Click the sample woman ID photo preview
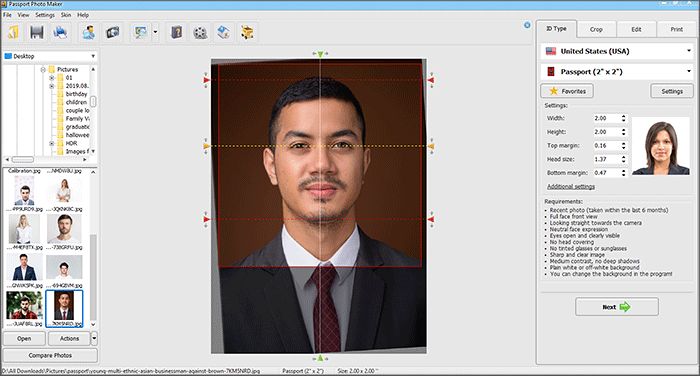The image size is (700, 376). (x=661, y=146)
